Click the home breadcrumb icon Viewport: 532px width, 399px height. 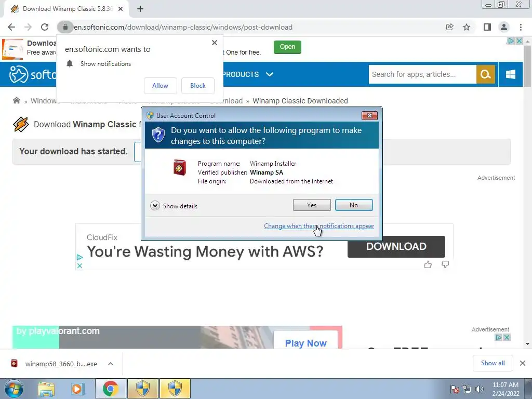[16, 100]
